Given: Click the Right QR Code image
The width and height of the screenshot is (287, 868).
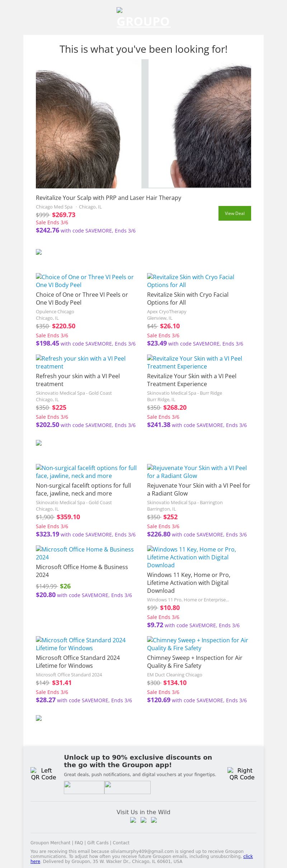Looking at the screenshot, I should 242,774.
